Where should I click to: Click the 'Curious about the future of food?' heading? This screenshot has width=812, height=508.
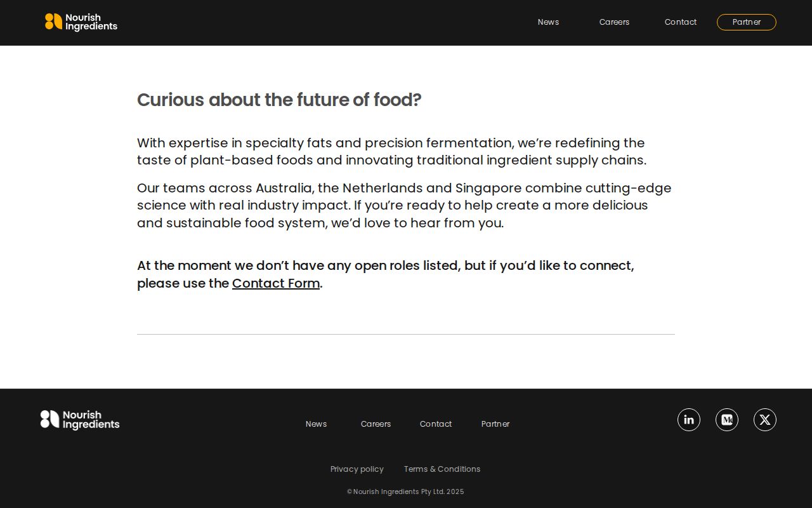point(279,100)
